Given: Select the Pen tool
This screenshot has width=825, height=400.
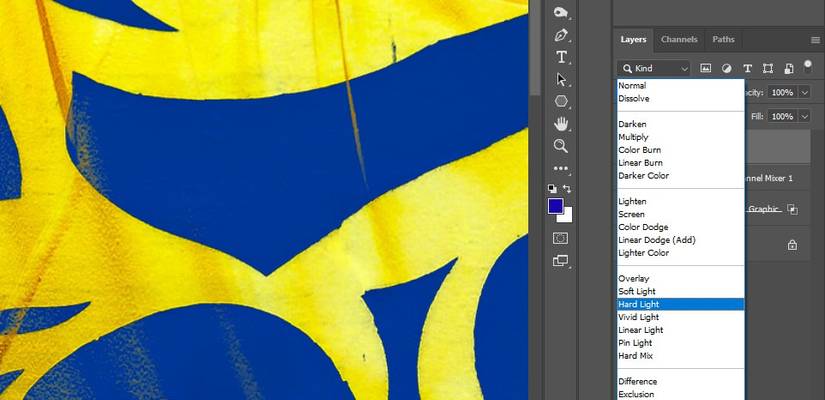Looking at the screenshot, I should tap(561, 36).
